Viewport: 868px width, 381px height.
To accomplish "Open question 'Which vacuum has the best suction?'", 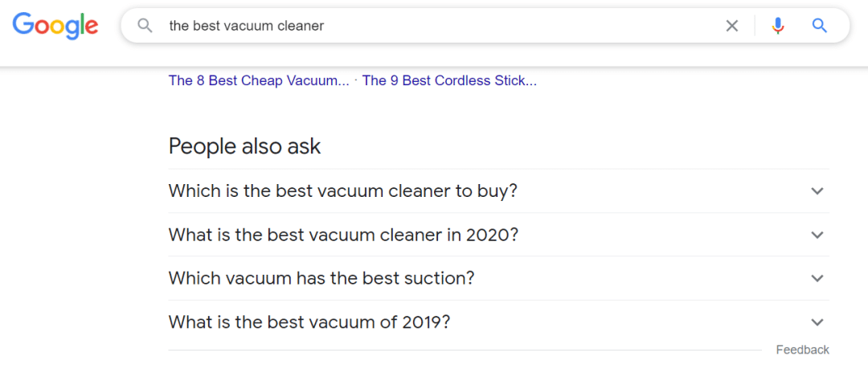I will 321,278.
